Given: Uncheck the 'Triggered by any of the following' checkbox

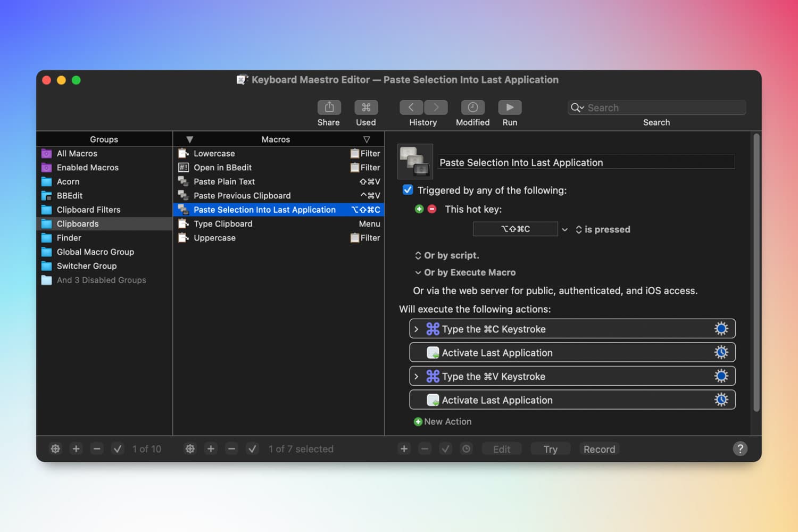Looking at the screenshot, I should tap(408, 190).
